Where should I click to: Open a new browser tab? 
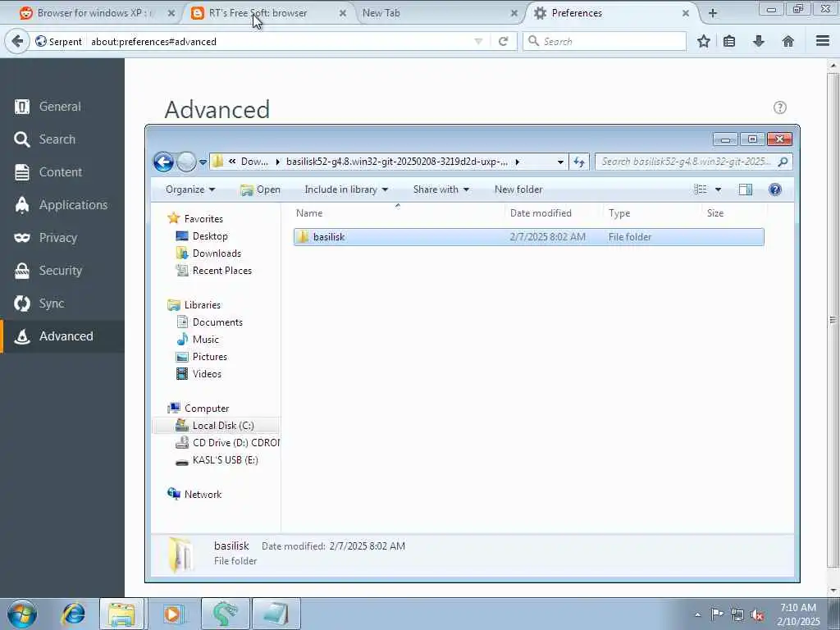coord(713,13)
